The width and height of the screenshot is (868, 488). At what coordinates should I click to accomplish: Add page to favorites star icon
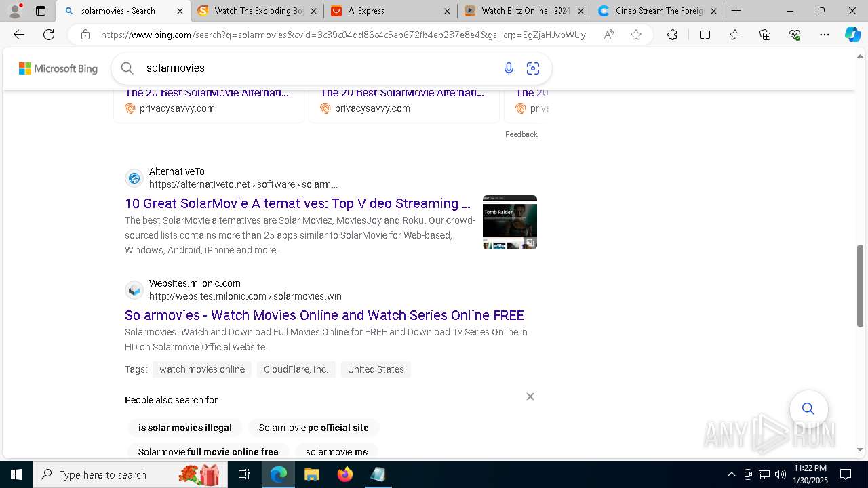click(x=636, y=35)
